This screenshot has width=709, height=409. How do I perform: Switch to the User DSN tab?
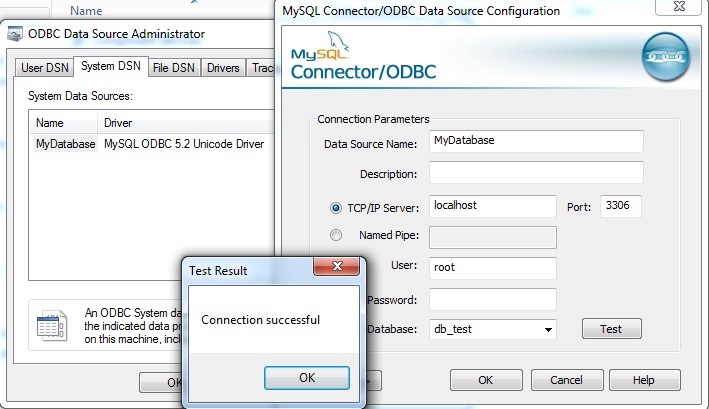click(44, 68)
